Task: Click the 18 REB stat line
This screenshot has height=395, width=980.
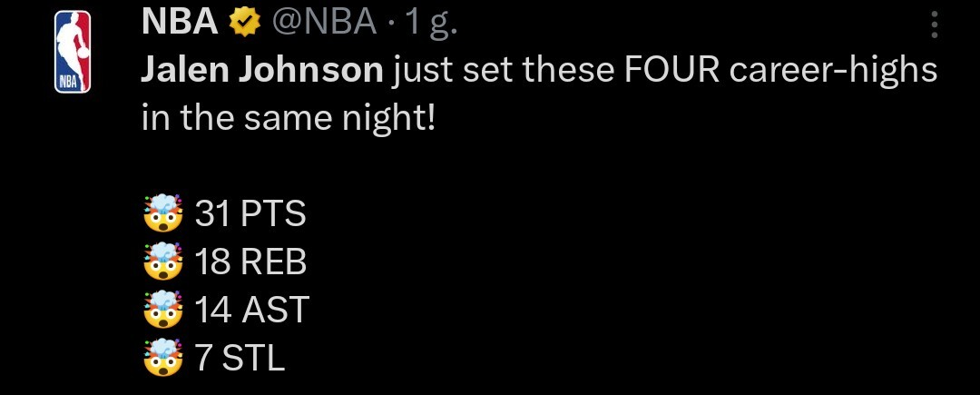Action: [x=250, y=262]
